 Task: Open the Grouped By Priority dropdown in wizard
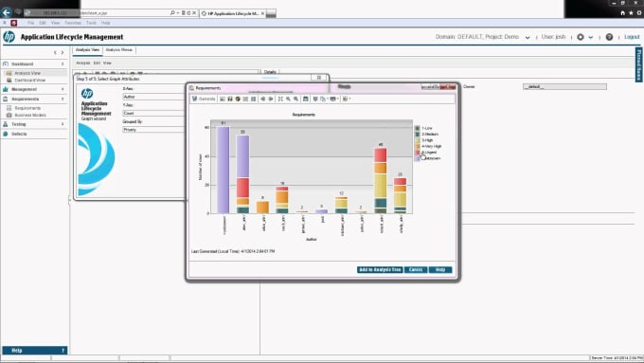coord(154,130)
